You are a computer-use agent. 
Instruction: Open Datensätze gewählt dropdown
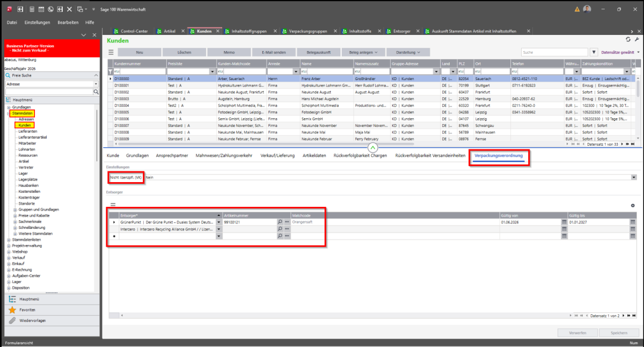point(620,52)
